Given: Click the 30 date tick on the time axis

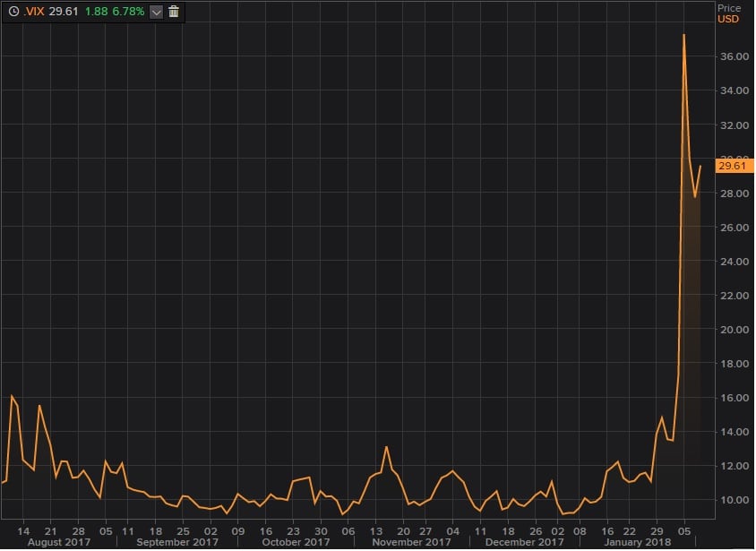Looking at the screenshot, I should pyautogui.click(x=321, y=531).
